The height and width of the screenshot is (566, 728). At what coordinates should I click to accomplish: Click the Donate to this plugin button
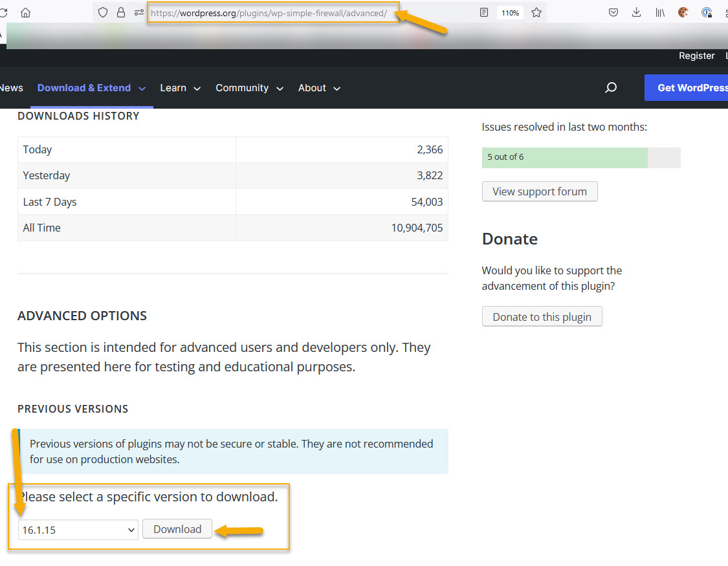click(542, 316)
